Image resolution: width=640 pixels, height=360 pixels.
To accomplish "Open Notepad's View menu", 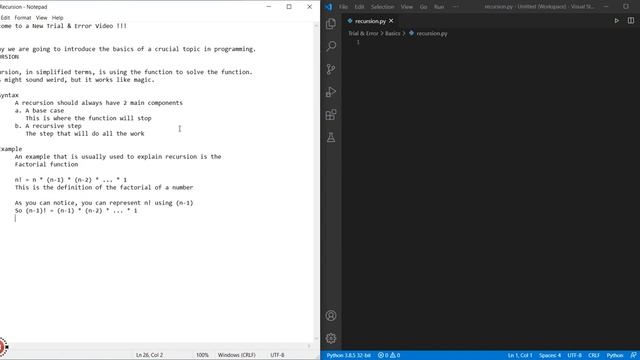I will click(41, 18).
